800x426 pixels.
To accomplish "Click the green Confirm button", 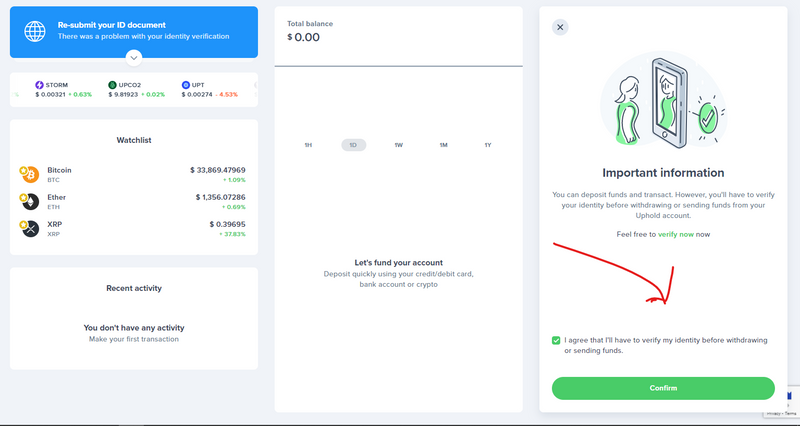I will tap(663, 388).
